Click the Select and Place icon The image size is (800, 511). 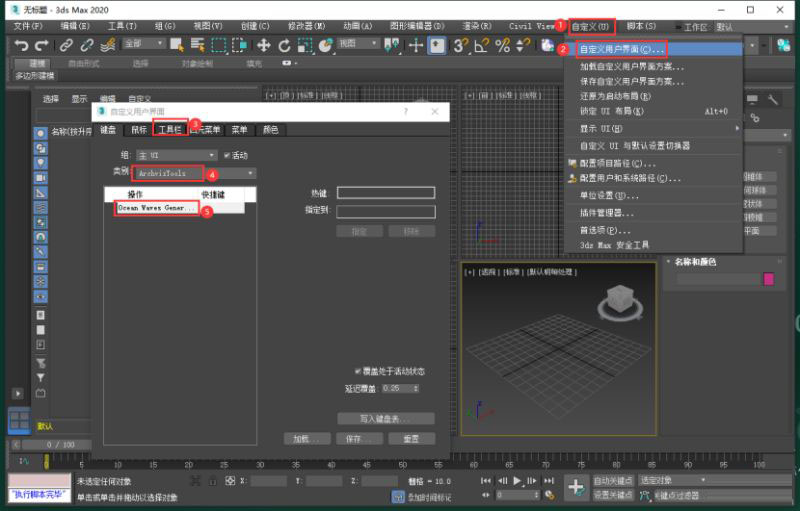325,45
